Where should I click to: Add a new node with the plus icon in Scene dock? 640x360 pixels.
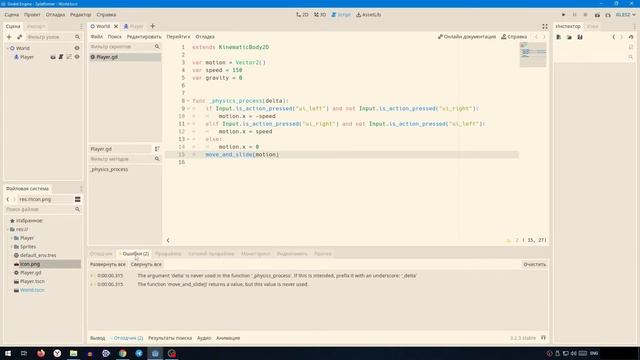[9, 37]
